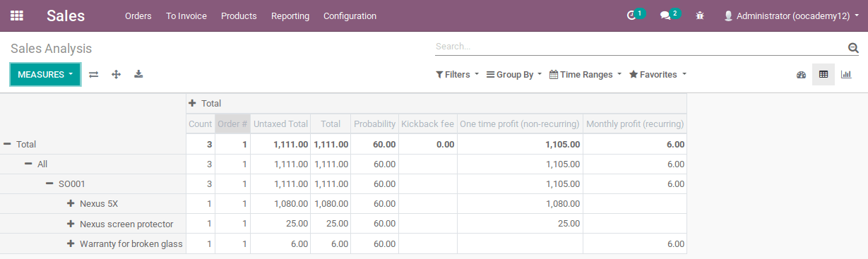The image size is (868, 259).
Task: Sort by the Total measure column header
Action: (331, 124)
